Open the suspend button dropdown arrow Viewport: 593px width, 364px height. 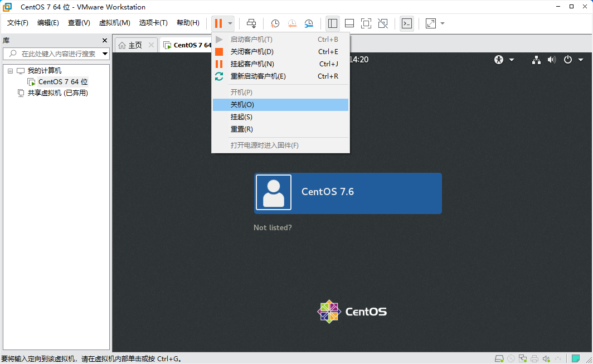coord(230,23)
